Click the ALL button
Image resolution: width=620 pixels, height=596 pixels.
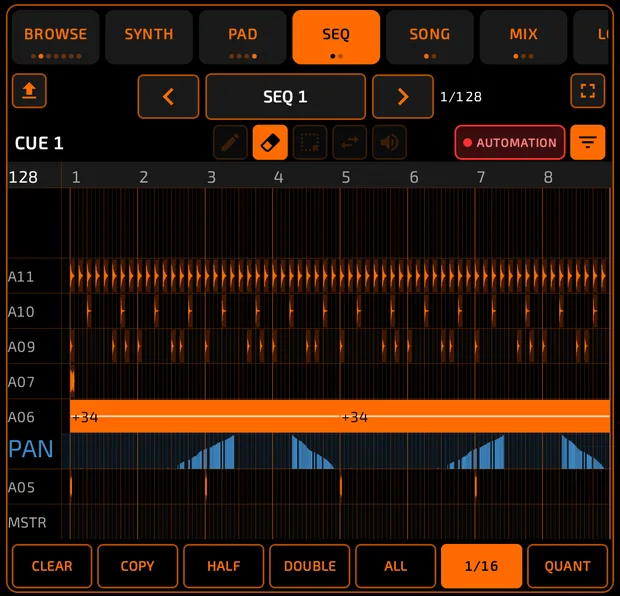click(x=396, y=566)
